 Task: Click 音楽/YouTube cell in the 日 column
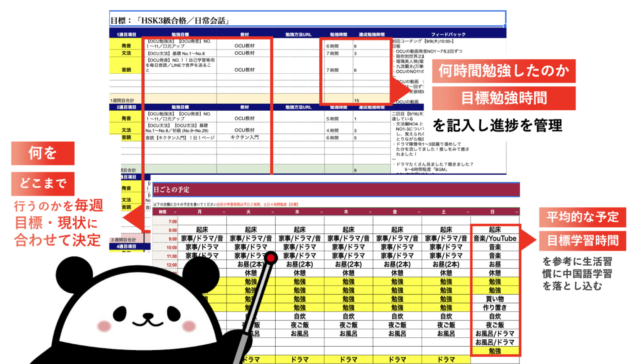(495, 239)
